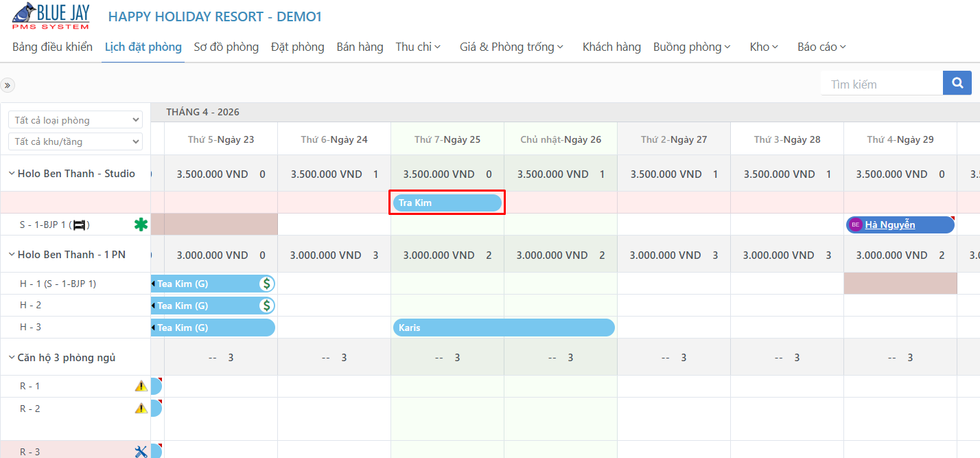The height and width of the screenshot is (458, 980).
Task: Click the warning triangle on R - 2
Action: pyautogui.click(x=141, y=409)
